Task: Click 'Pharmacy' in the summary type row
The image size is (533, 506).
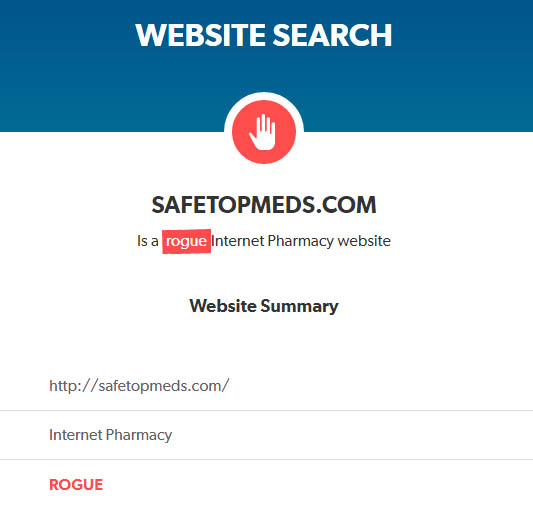Action: [x=139, y=435]
